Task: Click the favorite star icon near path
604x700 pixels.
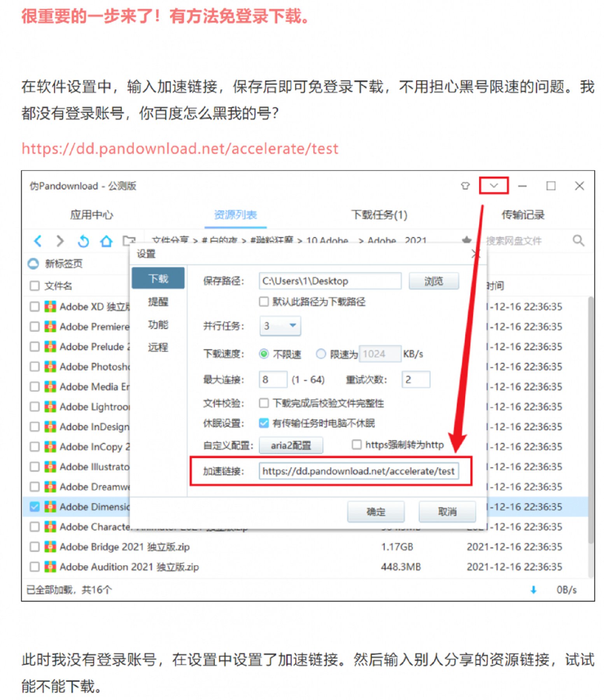Action: pos(467,240)
